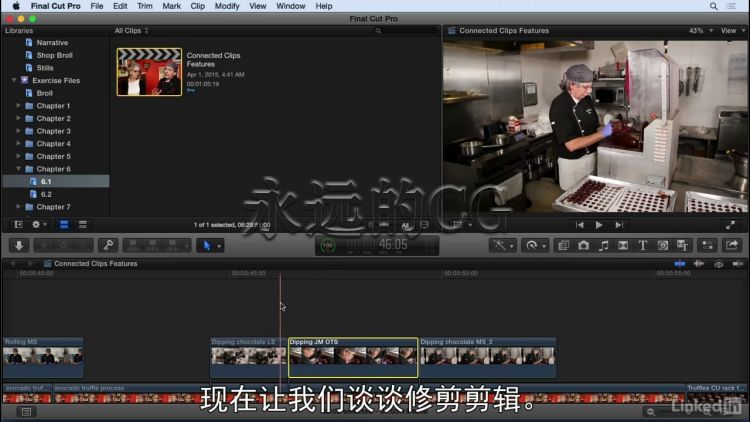The width and height of the screenshot is (750, 422).
Task: Open Notification Center in menu bar
Action: click(x=731, y=6)
